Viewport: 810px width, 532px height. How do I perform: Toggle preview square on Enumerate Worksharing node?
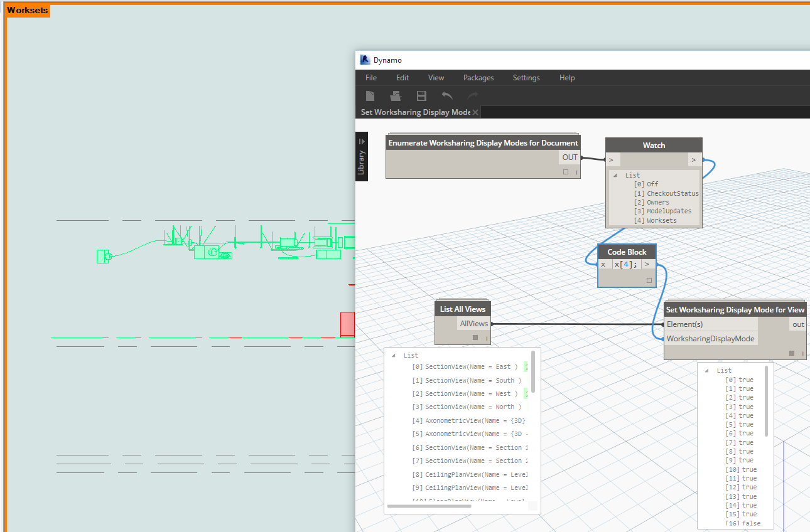[x=566, y=172]
